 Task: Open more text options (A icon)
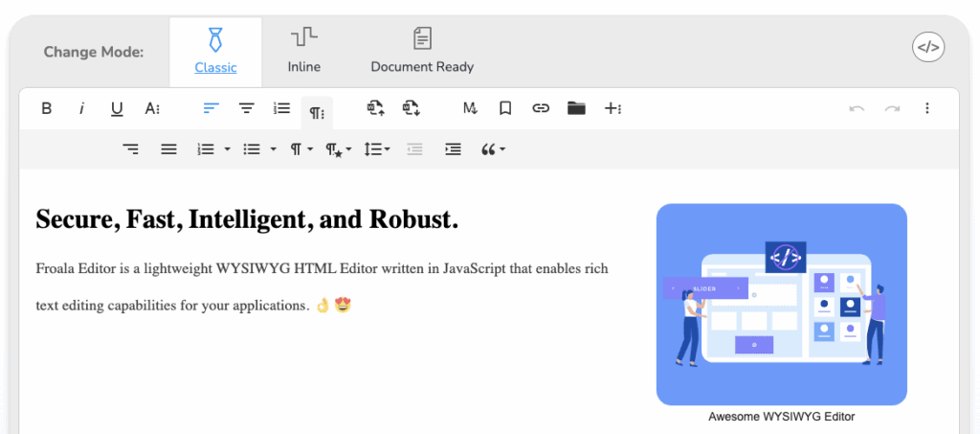152,108
